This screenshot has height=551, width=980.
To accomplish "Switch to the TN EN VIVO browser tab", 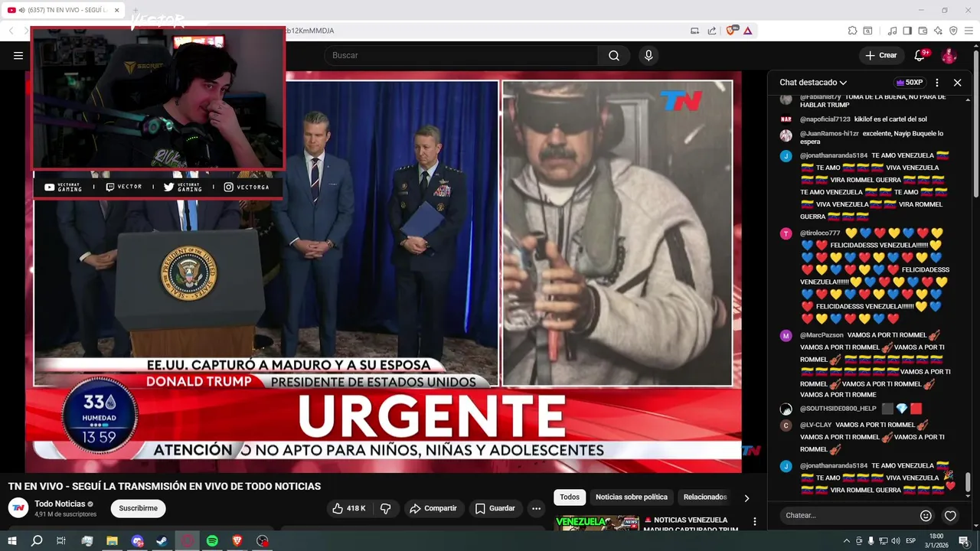I will tap(65, 10).
